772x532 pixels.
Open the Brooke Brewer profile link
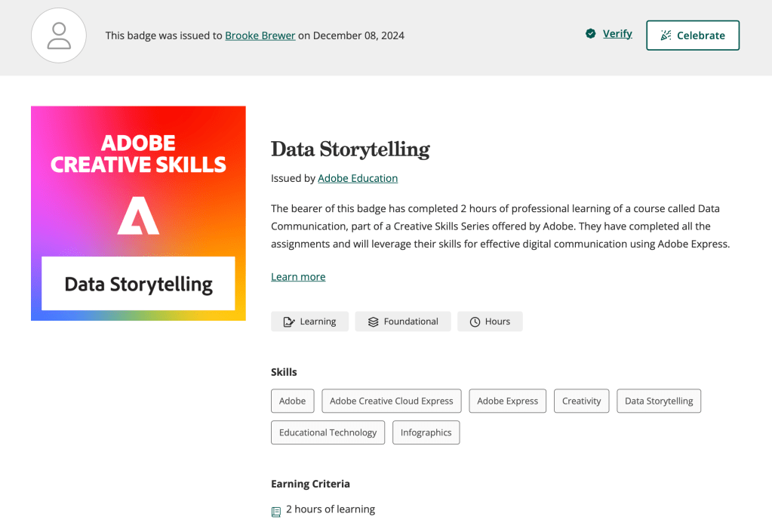260,35
